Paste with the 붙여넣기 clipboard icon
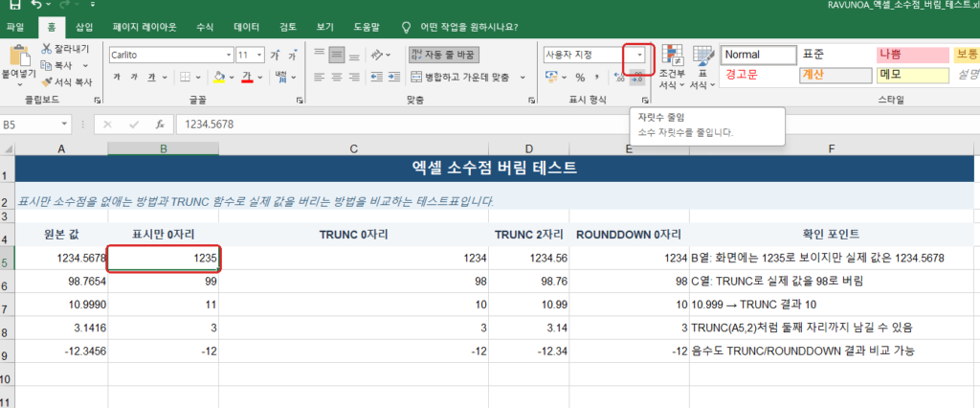Screen dimensions: 980x408 [19, 57]
